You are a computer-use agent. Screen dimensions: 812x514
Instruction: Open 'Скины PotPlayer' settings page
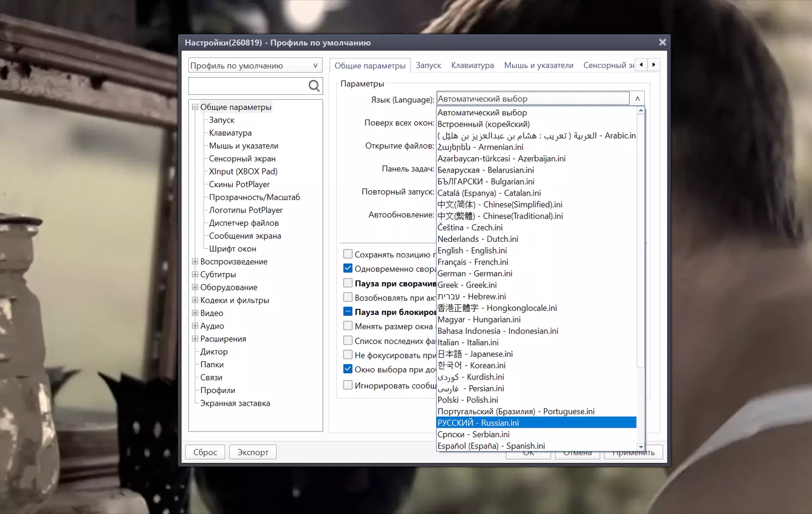(239, 184)
